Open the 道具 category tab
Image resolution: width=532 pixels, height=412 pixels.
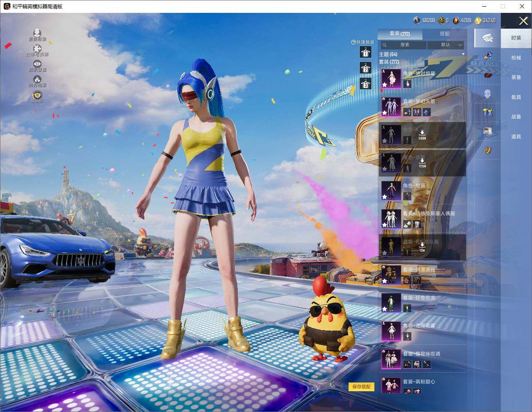tap(516, 137)
